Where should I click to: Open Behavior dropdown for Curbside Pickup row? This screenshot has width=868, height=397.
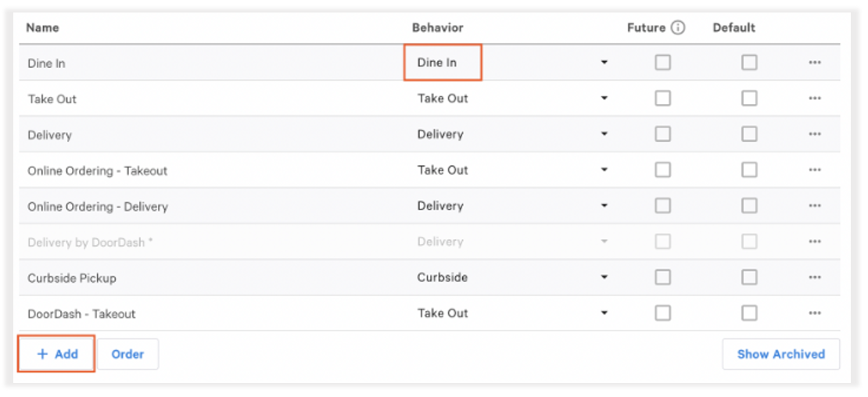click(604, 277)
